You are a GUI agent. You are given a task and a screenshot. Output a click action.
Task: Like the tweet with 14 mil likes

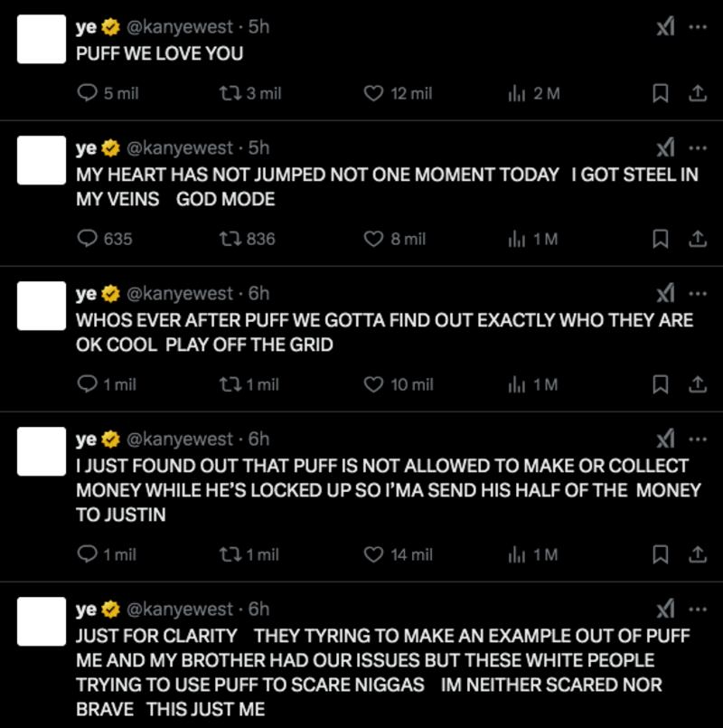(x=374, y=554)
